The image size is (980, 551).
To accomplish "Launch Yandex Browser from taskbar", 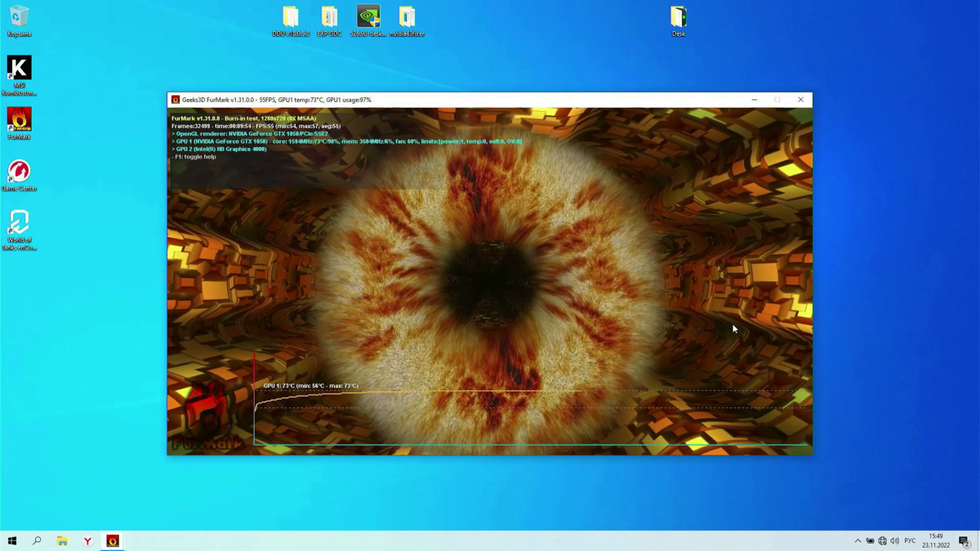I will tap(87, 540).
